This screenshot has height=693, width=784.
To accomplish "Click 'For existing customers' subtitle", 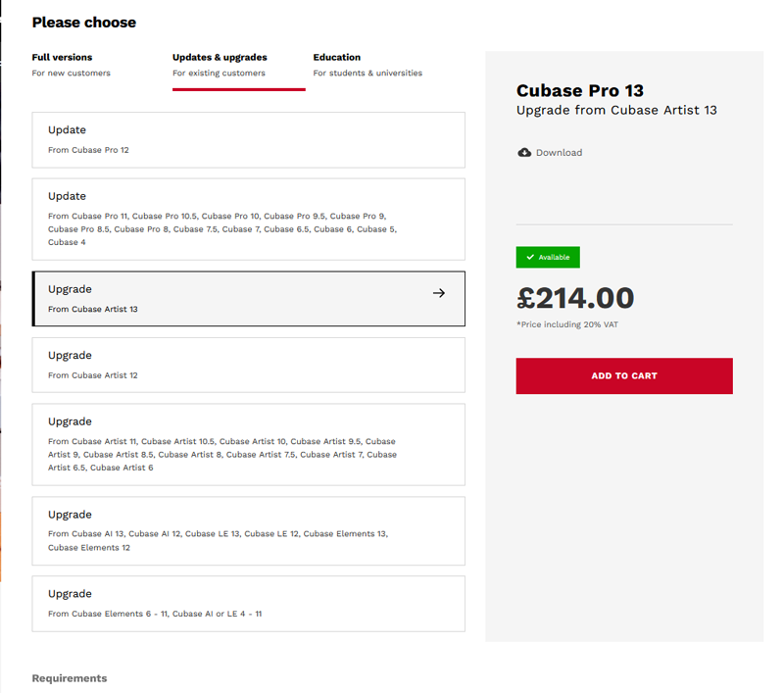I will coord(219,73).
